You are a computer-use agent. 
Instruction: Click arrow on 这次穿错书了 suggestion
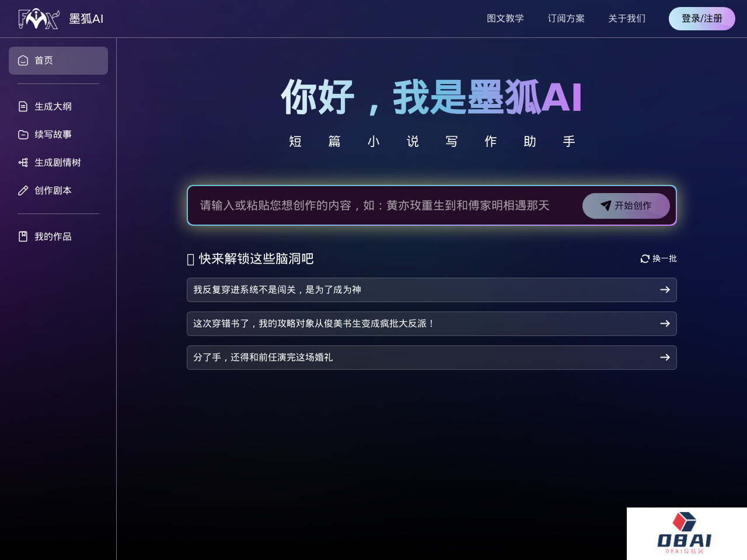pyautogui.click(x=665, y=324)
